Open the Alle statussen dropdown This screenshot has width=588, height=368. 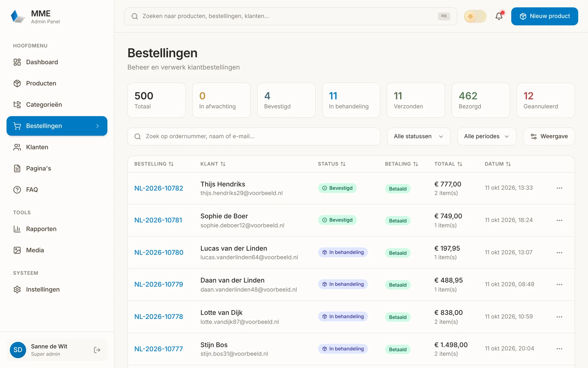pos(419,136)
